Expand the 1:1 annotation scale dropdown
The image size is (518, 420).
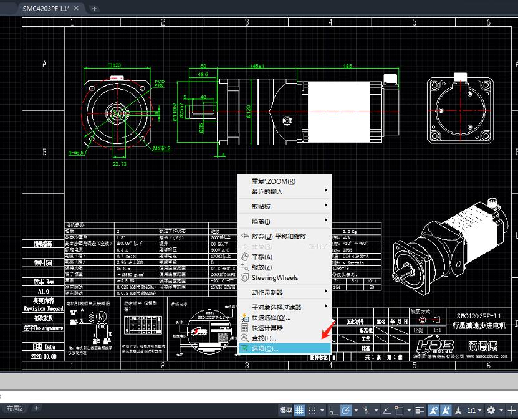475,410
